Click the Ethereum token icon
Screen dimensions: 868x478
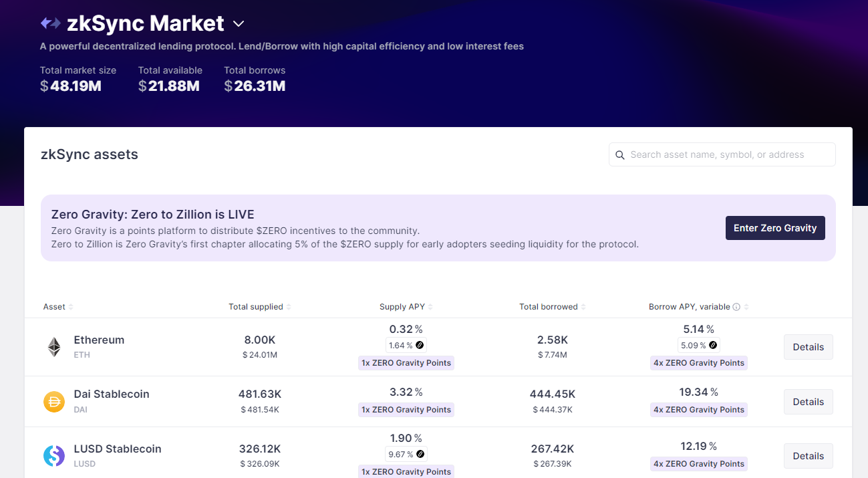coord(53,347)
